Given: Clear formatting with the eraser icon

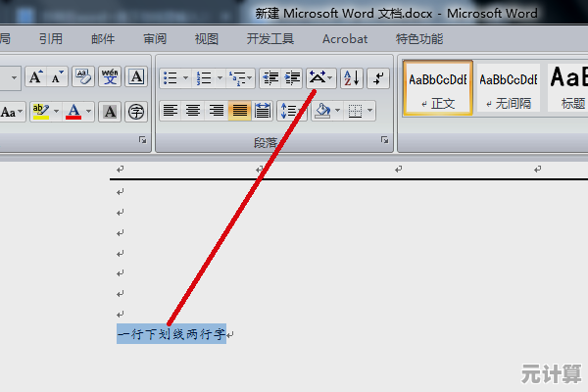Looking at the screenshot, I should pos(83,77).
